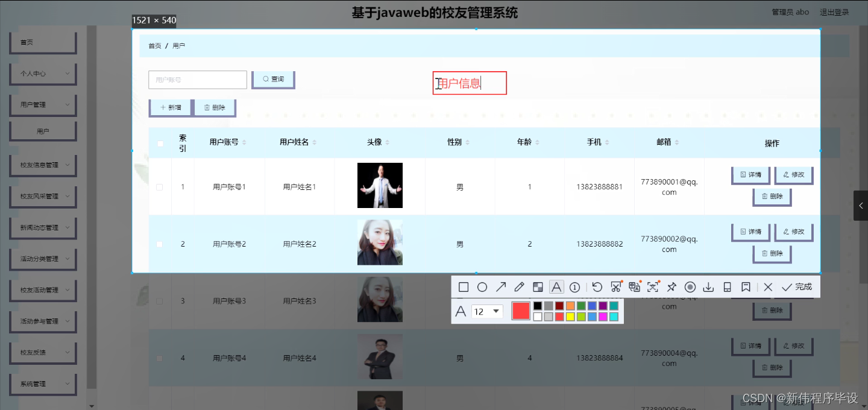
Task: Open the 首页 breadcrumb link
Action: [x=154, y=45]
